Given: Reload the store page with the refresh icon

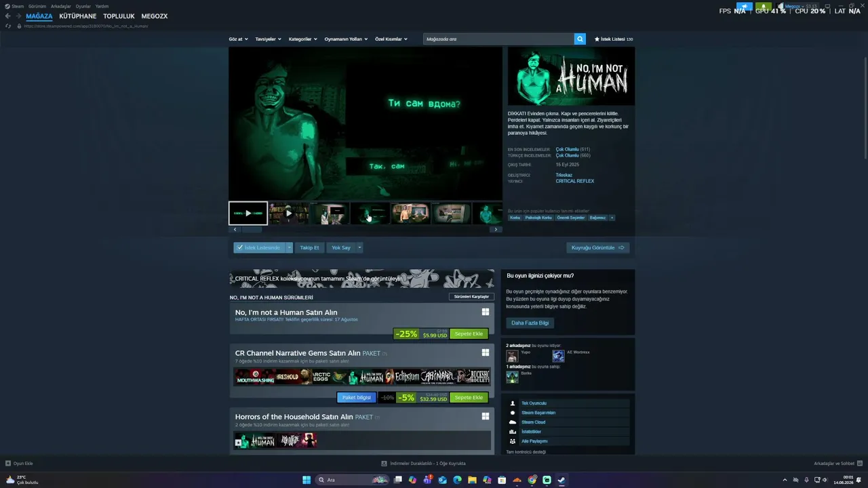Looking at the screenshot, I should click(x=8, y=26).
